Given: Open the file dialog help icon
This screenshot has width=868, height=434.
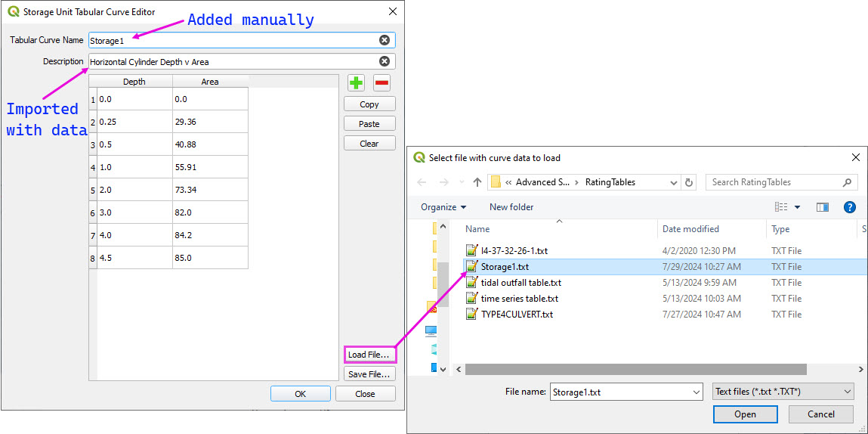Looking at the screenshot, I should 849,207.
